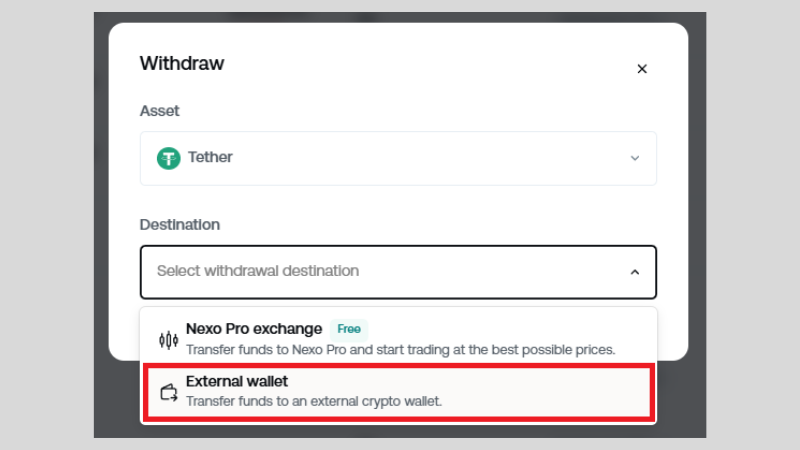Click the External wallet icon
This screenshot has height=450, width=800.
pyautogui.click(x=169, y=392)
